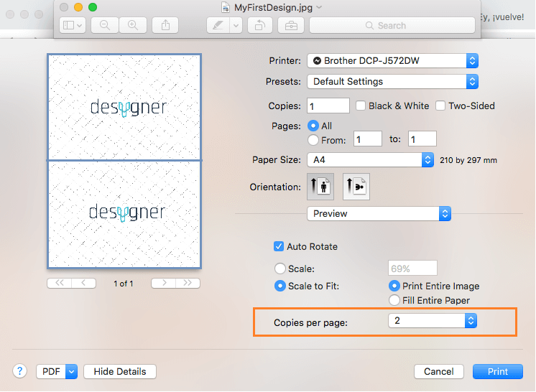This screenshot has height=392, width=536.
Task: Show the Markup toolbox icon
Action: pyautogui.click(x=291, y=25)
